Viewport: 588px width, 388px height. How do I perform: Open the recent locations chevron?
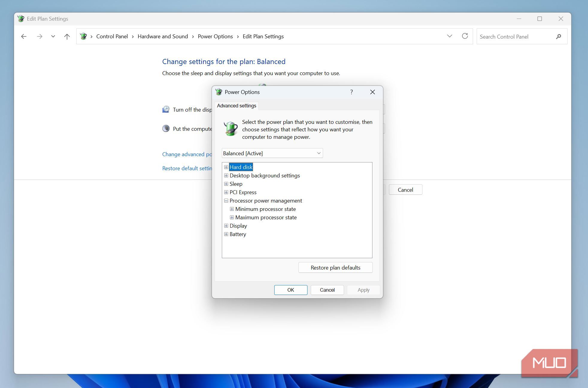(x=53, y=36)
